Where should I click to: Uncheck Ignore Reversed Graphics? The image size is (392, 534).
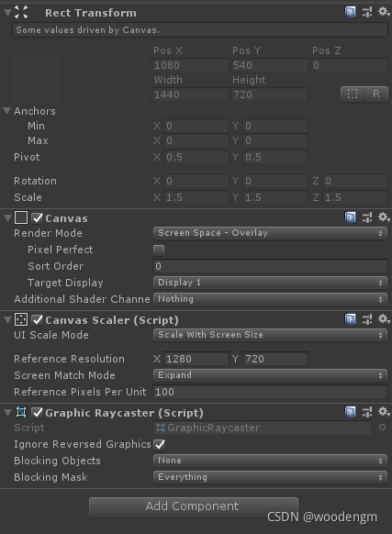(x=159, y=444)
